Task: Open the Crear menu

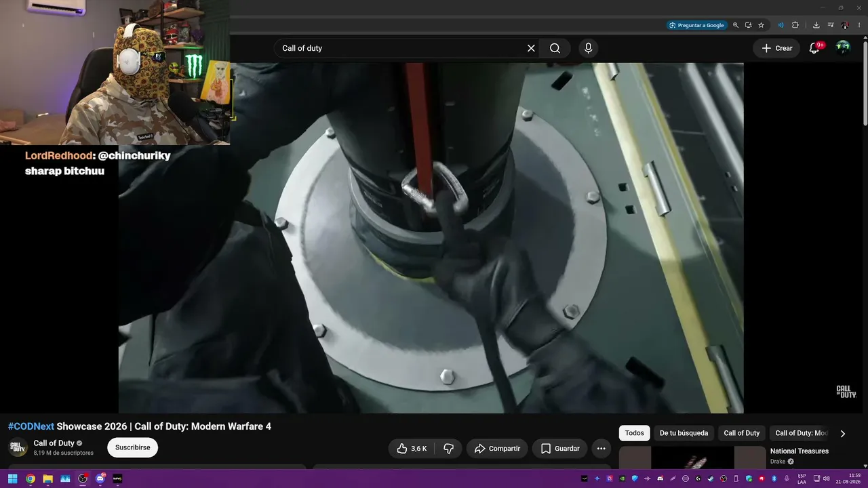Action: [777, 48]
